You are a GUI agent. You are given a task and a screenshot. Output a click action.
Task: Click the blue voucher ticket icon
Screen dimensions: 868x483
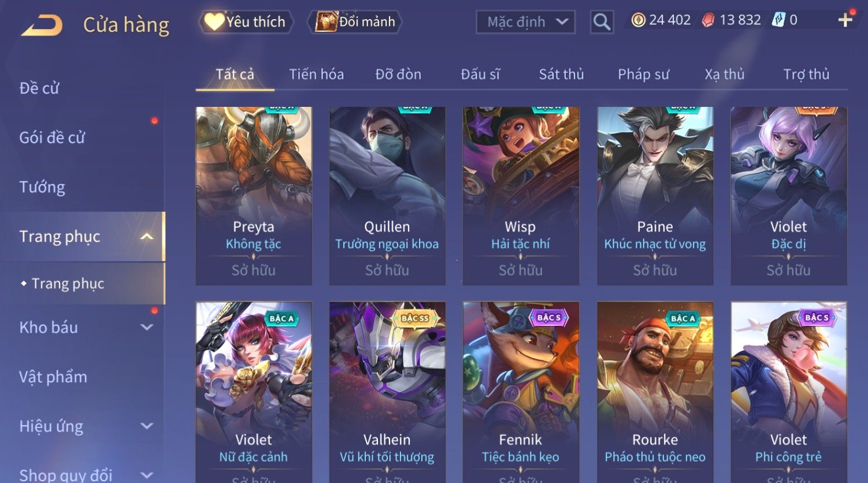pos(778,20)
